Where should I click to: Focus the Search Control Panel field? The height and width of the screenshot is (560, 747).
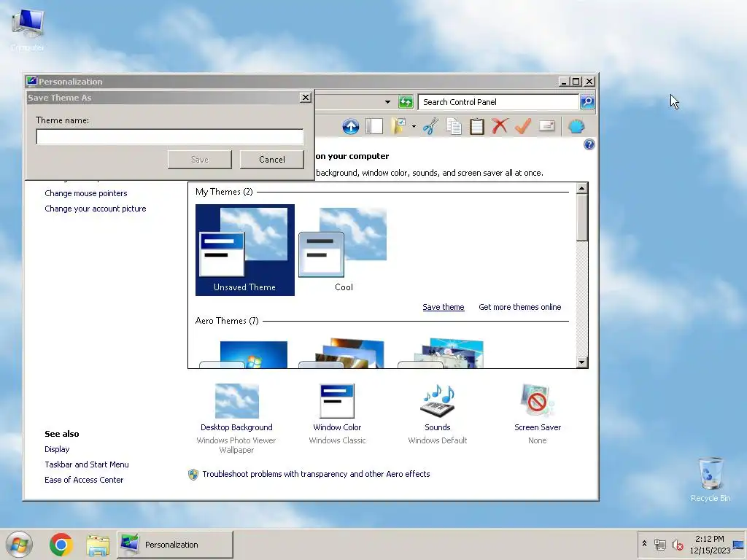click(498, 102)
